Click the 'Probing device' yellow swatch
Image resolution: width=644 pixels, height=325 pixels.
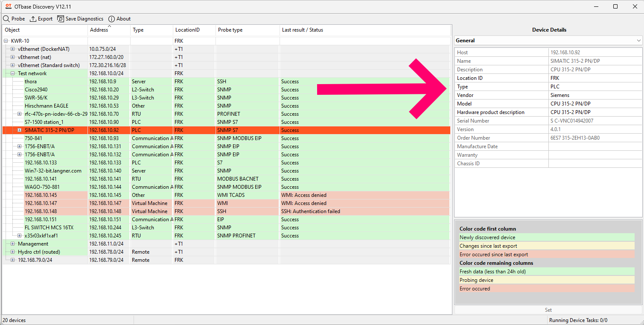pos(547,280)
